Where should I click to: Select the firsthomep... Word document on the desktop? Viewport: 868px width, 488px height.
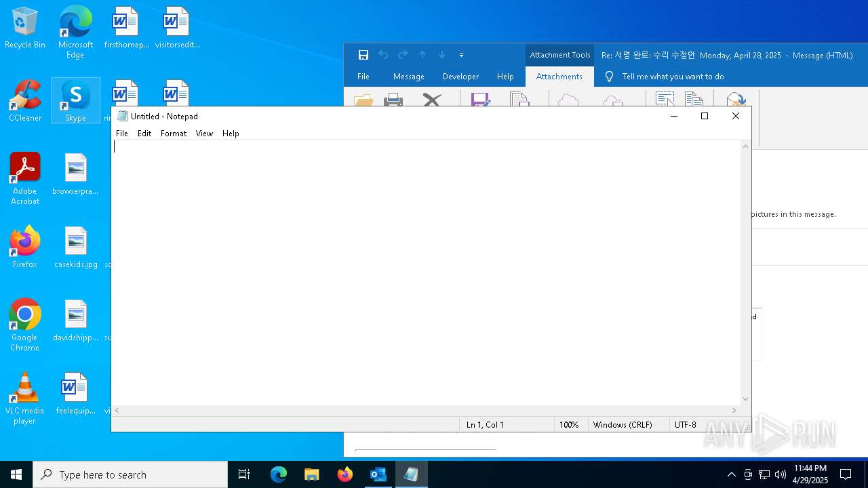pyautogui.click(x=126, y=28)
